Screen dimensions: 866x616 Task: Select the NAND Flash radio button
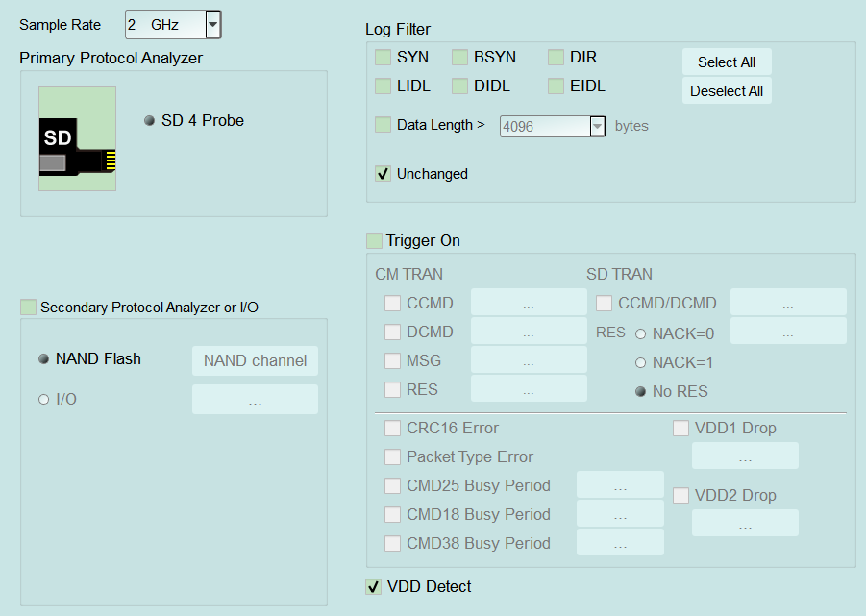point(43,358)
